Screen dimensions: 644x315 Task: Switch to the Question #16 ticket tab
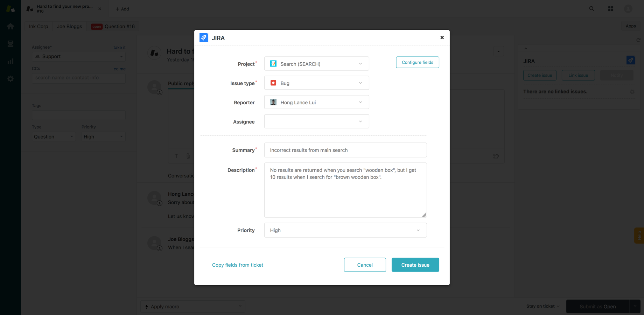(113, 26)
